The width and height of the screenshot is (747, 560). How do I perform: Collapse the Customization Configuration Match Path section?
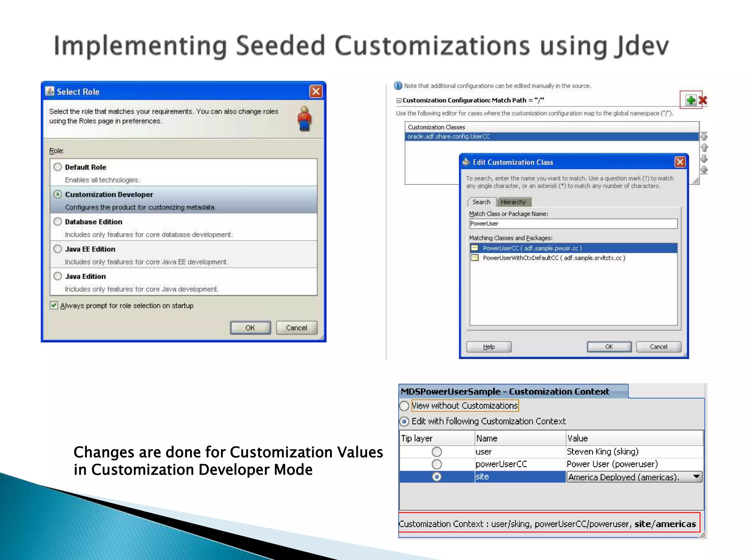tap(399, 100)
